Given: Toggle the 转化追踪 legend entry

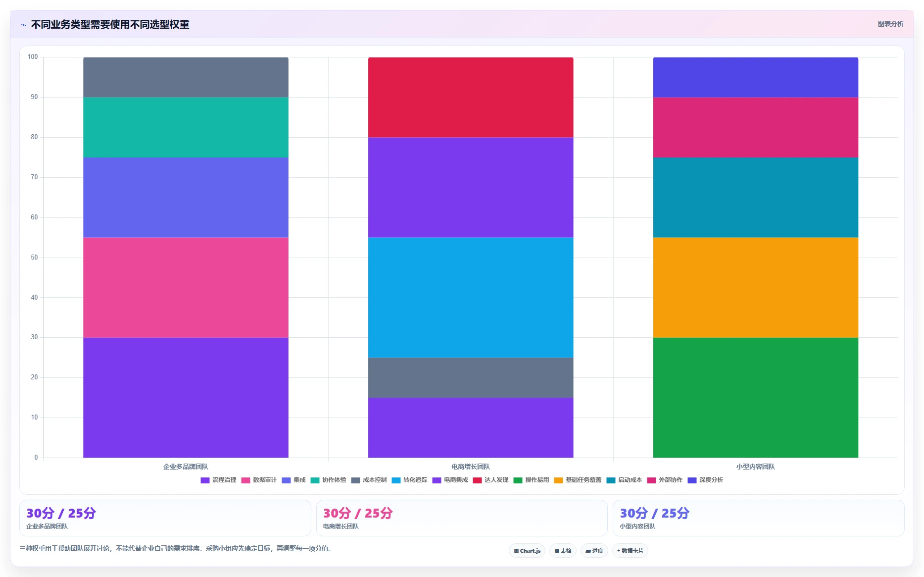Looking at the screenshot, I should 409,480.
